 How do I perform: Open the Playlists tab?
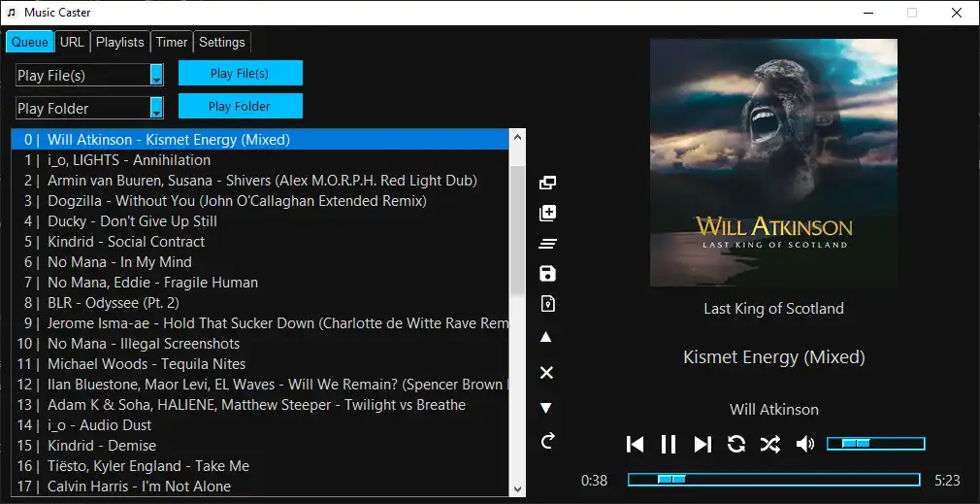[x=120, y=42]
